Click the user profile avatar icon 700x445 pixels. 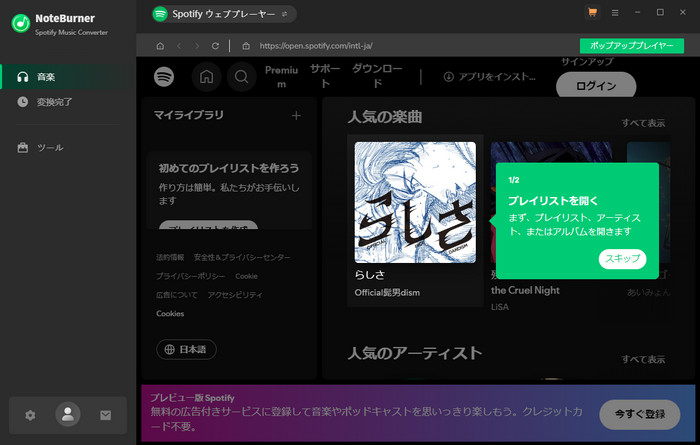tap(68, 414)
